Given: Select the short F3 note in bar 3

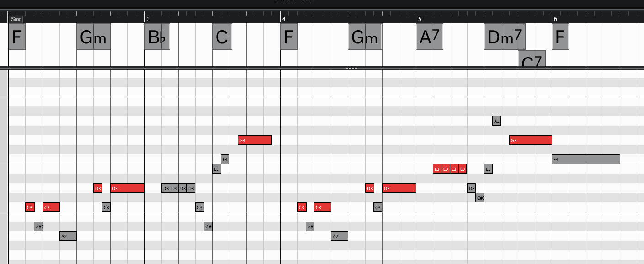Looking at the screenshot, I should point(224,159).
